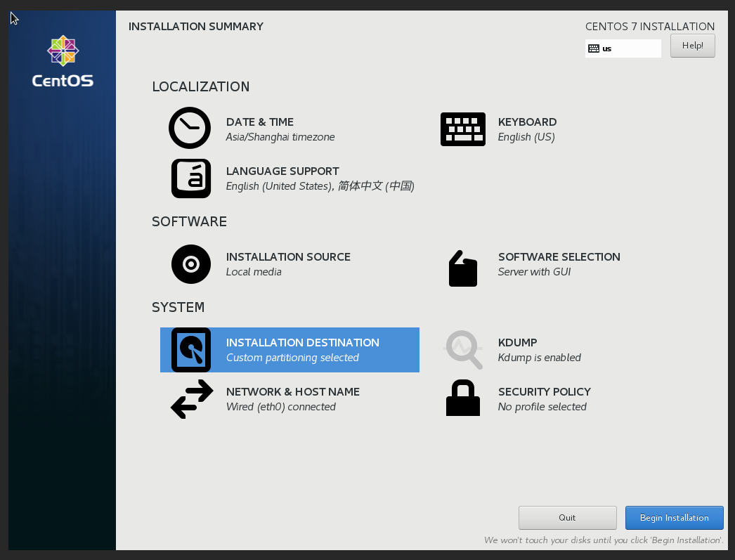Click Kdump is enabled status
Screen dimensions: 735x560
(x=540, y=358)
